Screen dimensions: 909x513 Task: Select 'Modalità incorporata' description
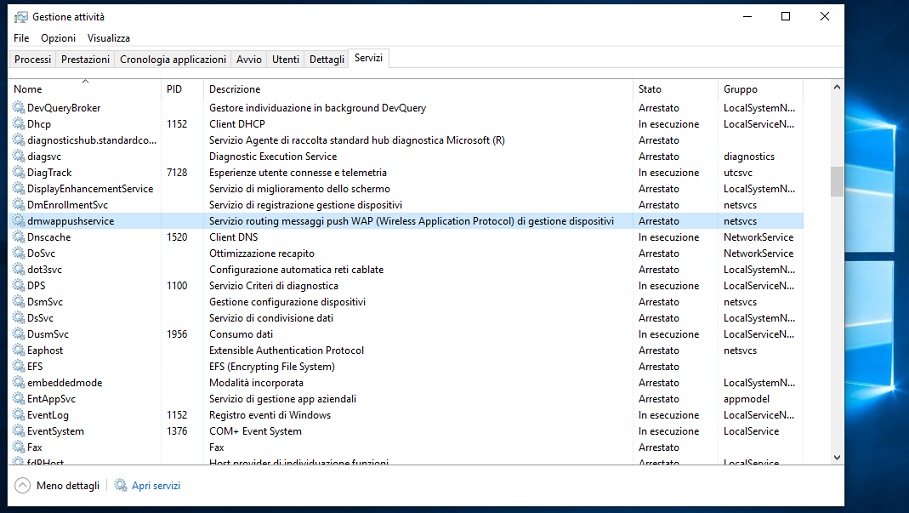coord(256,383)
